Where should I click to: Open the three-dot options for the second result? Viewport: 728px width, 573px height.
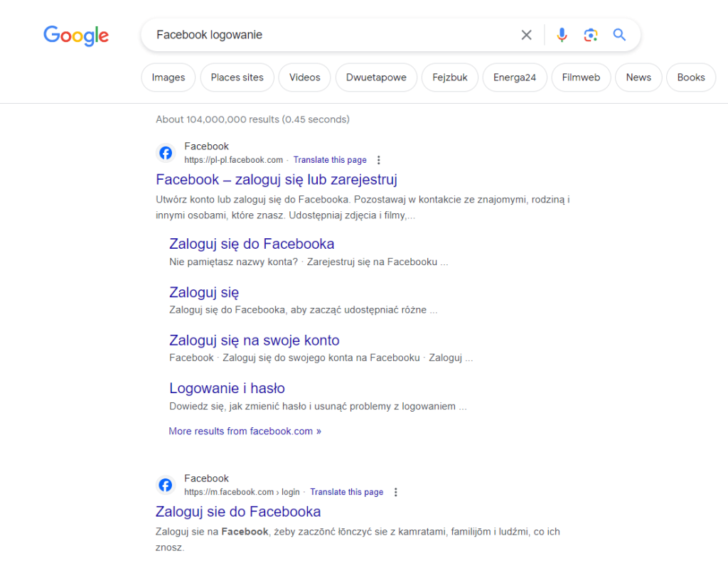pos(396,492)
